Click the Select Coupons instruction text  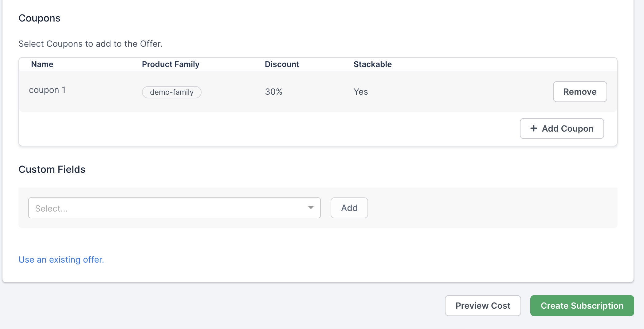pyautogui.click(x=90, y=44)
